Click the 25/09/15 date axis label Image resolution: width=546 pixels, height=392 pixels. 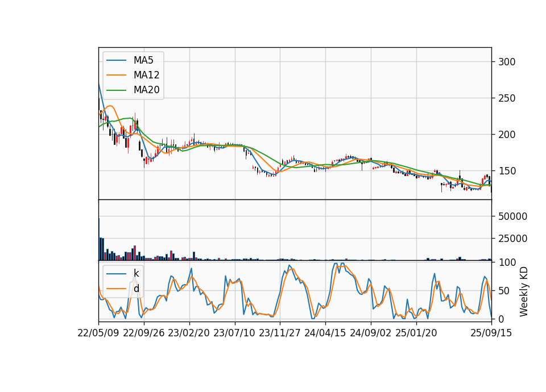(491, 333)
